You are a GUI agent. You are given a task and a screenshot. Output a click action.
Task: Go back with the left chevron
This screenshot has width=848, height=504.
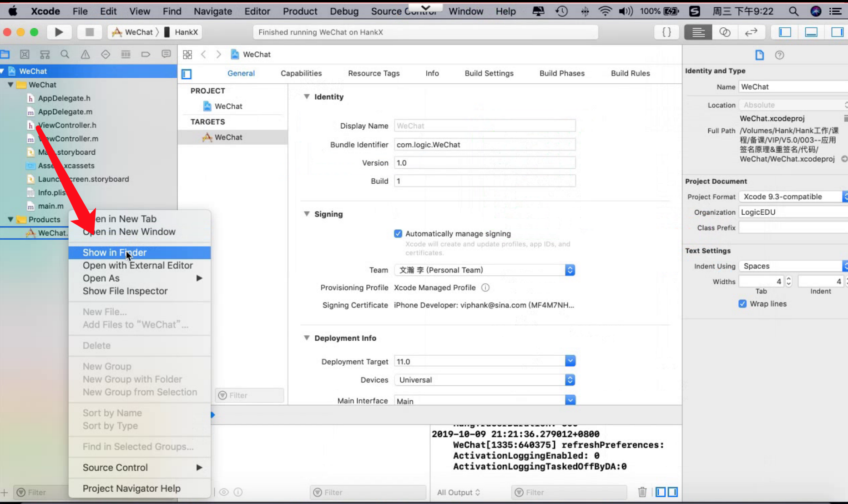pos(203,55)
